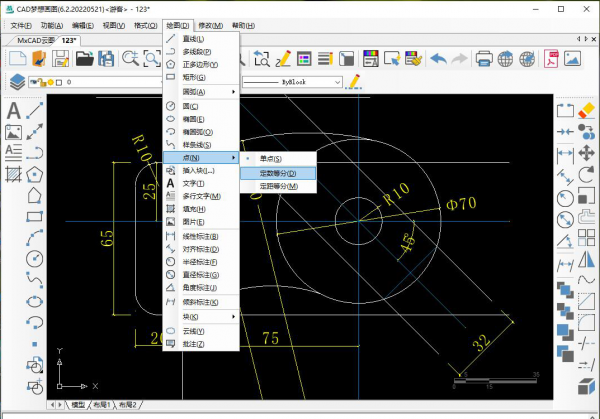This screenshot has height=419, width=600.
Task: Select the Line tool in left toolbar
Action: 34,111
